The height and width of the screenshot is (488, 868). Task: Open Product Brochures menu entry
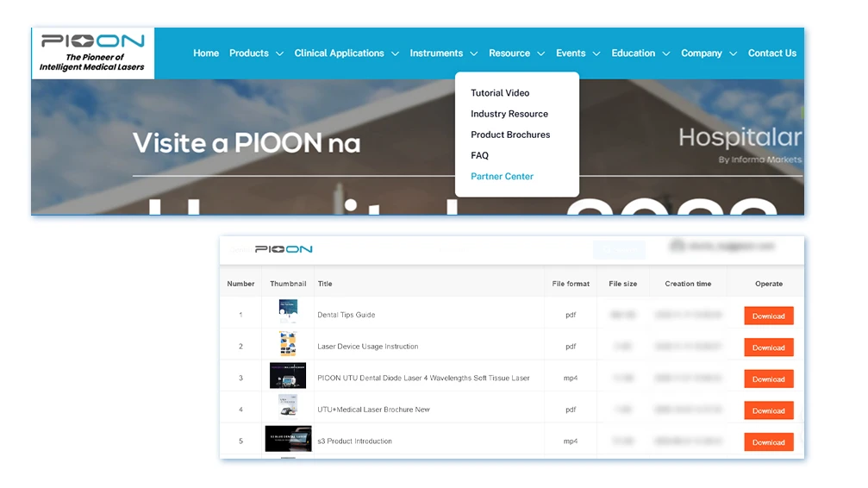point(509,135)
